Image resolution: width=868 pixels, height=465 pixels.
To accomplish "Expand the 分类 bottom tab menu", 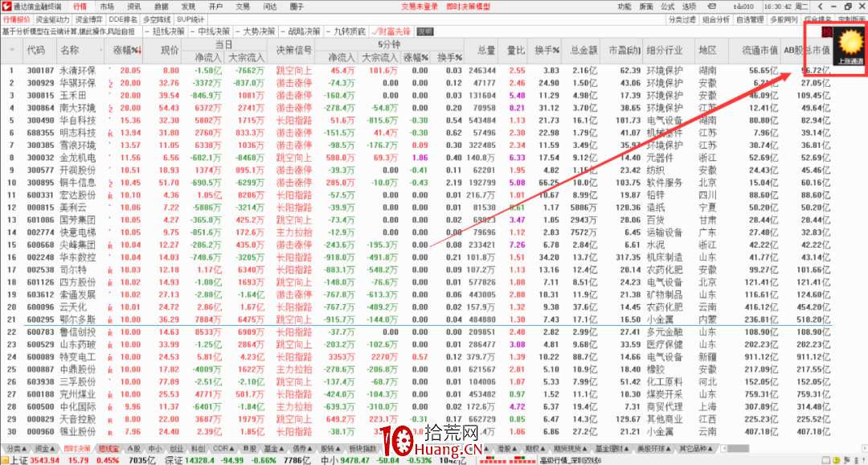I will [x=15, y=448].
